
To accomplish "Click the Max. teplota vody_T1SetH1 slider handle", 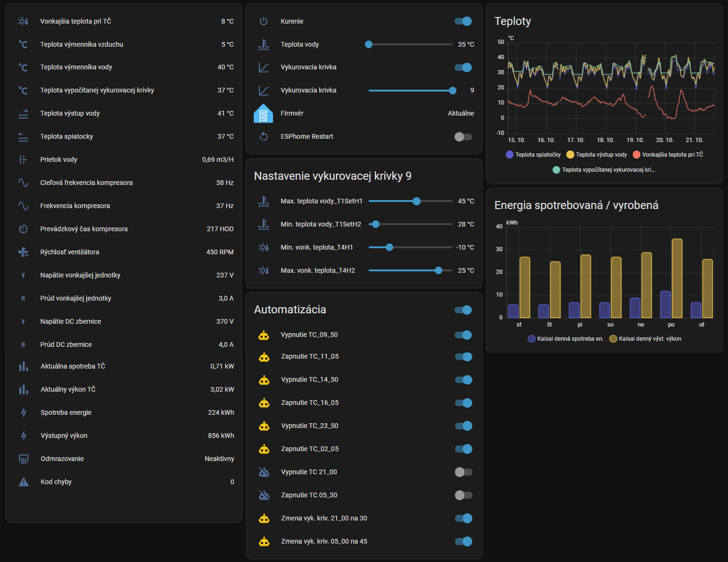I will [416, 201].
